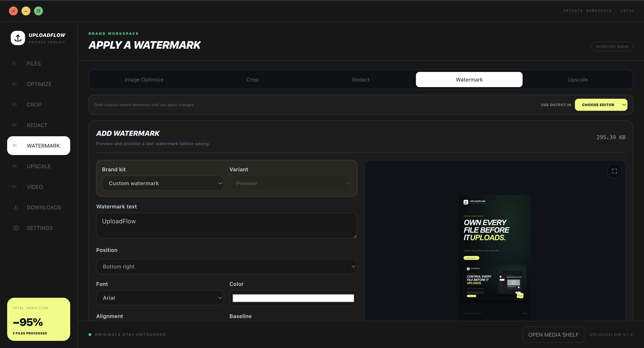644x348 pixels.
Task: Click the UploadFlow V1.0 version label
Action: coord(611,335)
